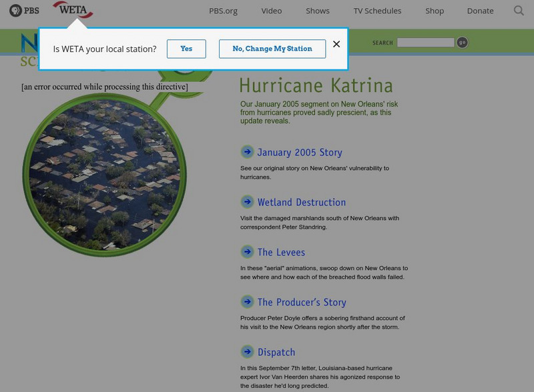Click the 'See our original story' description
The height and width of the screenshot is (392, 534).
click(x=314, y=173)
